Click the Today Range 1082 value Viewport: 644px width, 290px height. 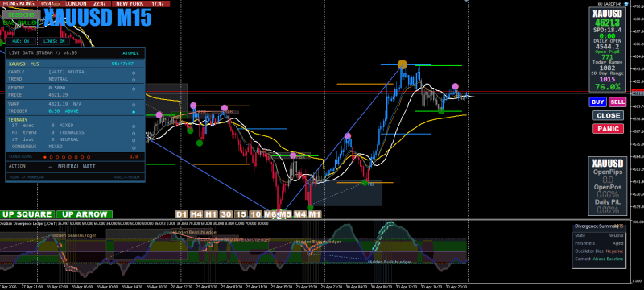(608, 68)
